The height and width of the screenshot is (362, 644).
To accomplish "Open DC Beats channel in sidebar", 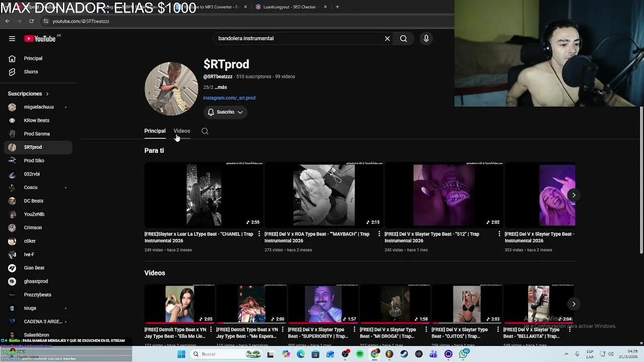I will point(38,201).
